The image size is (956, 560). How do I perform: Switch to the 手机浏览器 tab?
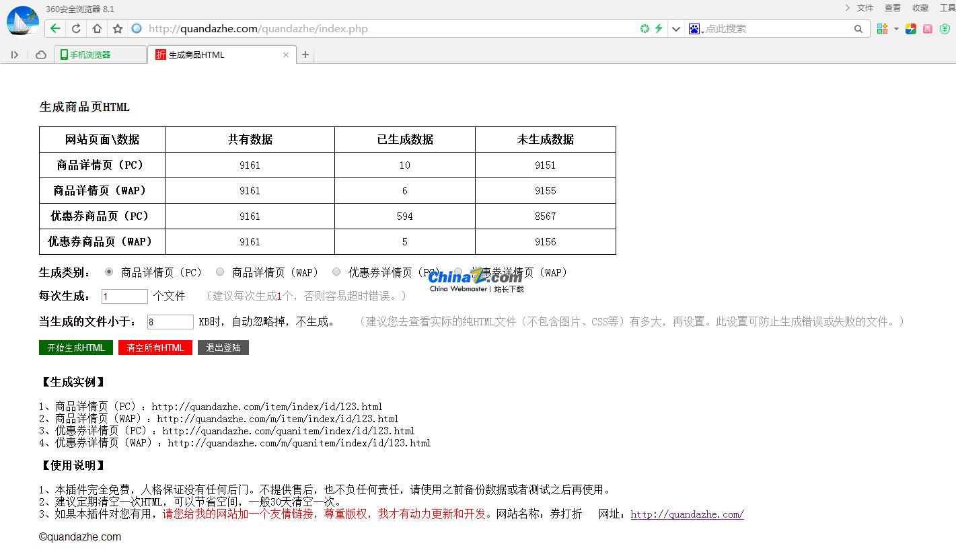point(100,54)
